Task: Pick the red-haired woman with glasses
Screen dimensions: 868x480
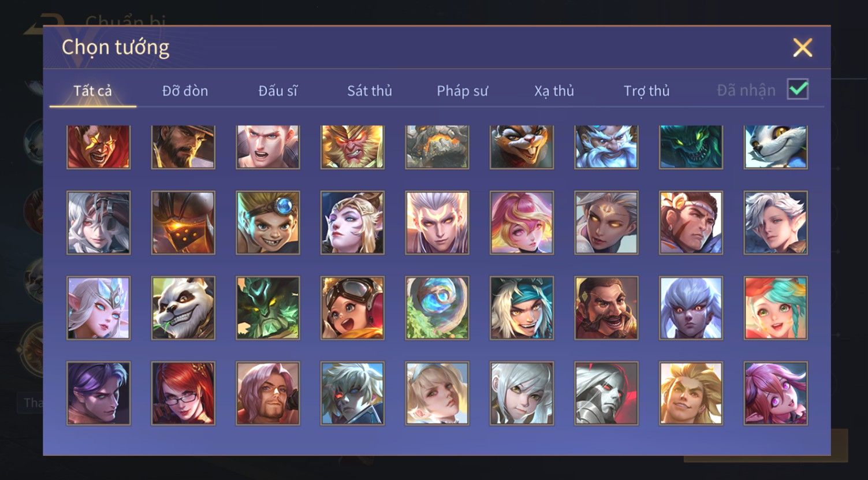Action: [183, 393]
